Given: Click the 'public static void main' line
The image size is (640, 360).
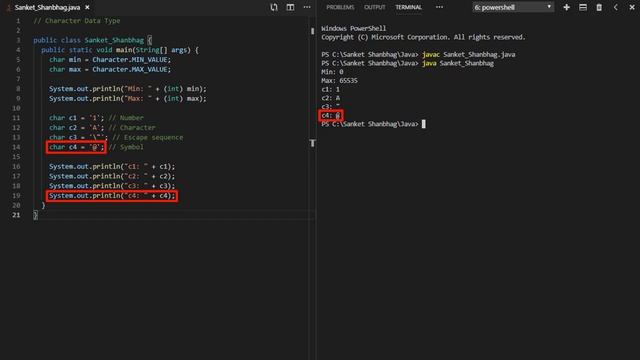Looking at the screenshot, I should coord(120,50).
